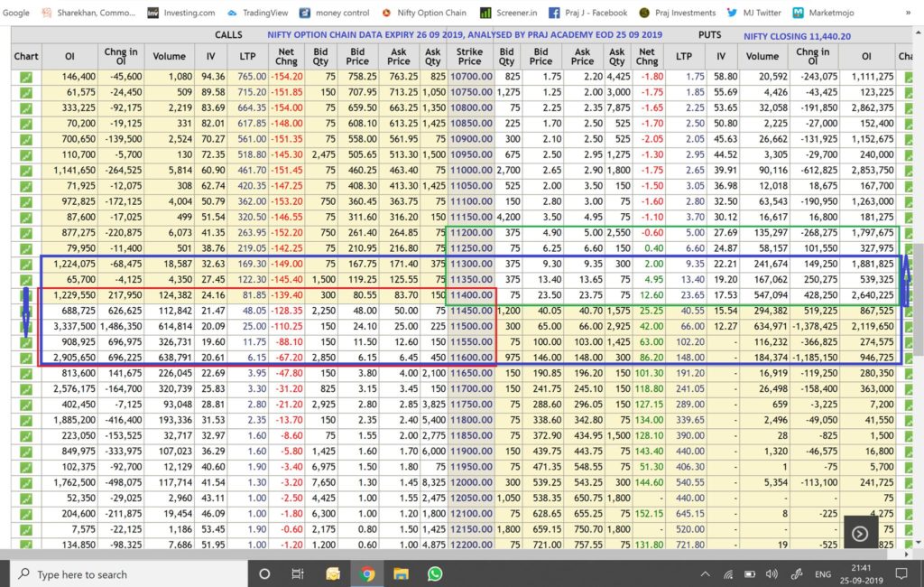This screenshot has height=587, width=924.
Task: Open WhatsApp from the taskbar
Action: [x=435, y=573]
